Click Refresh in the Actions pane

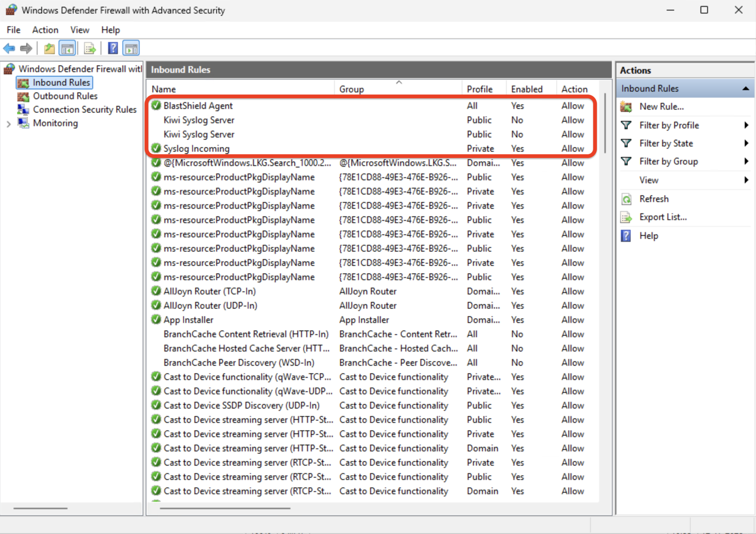coord(654,199)
